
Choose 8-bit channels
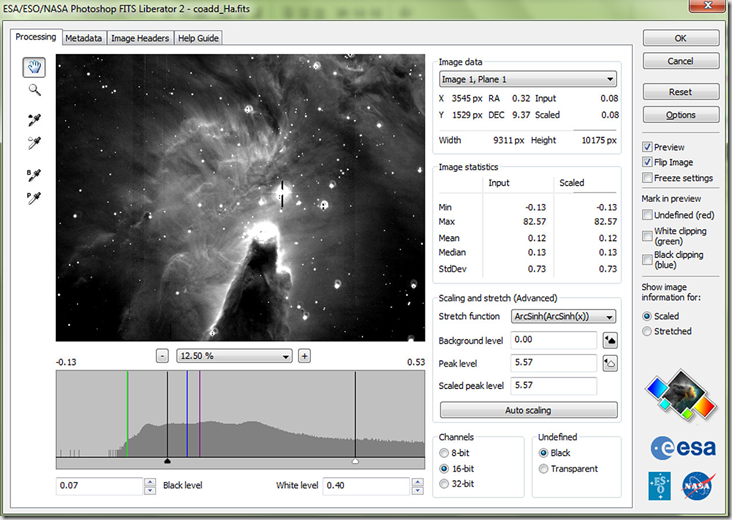point(444,453)
